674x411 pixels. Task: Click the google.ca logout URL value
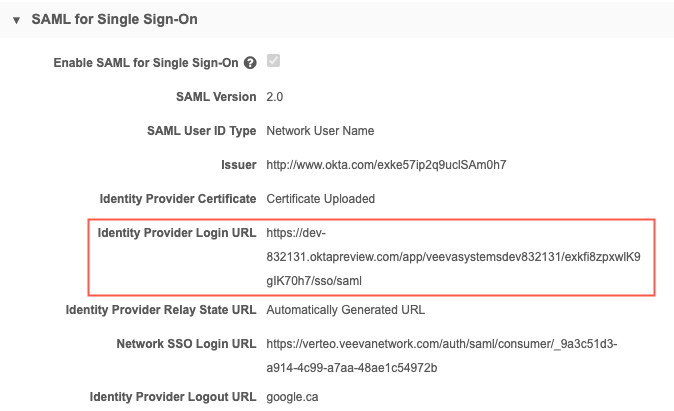290,396
